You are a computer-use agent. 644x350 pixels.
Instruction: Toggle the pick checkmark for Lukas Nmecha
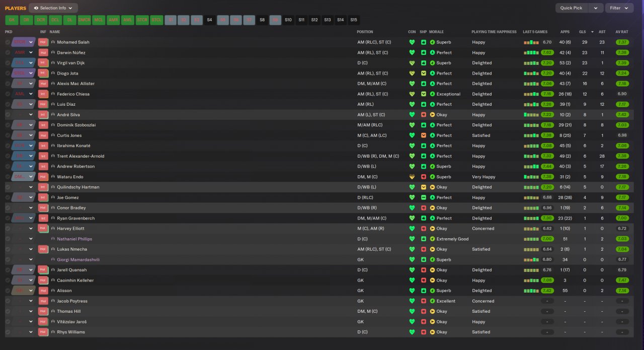[8, 249]
